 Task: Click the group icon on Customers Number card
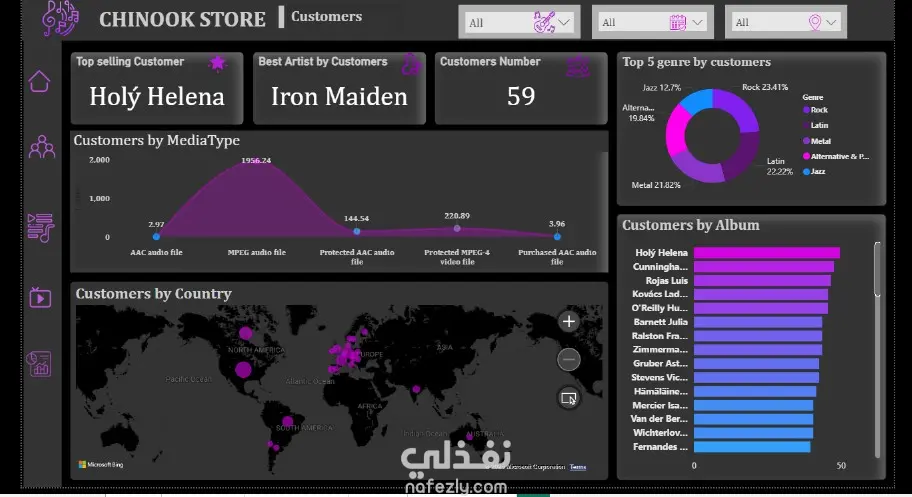[578, 66]
